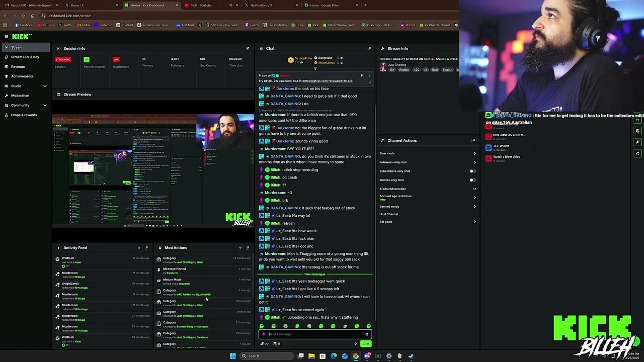Toggle Subscribers-only chat switch
The width and height of the screenshot is (644, 362).
pyautogui.click(x=472, y=171)
